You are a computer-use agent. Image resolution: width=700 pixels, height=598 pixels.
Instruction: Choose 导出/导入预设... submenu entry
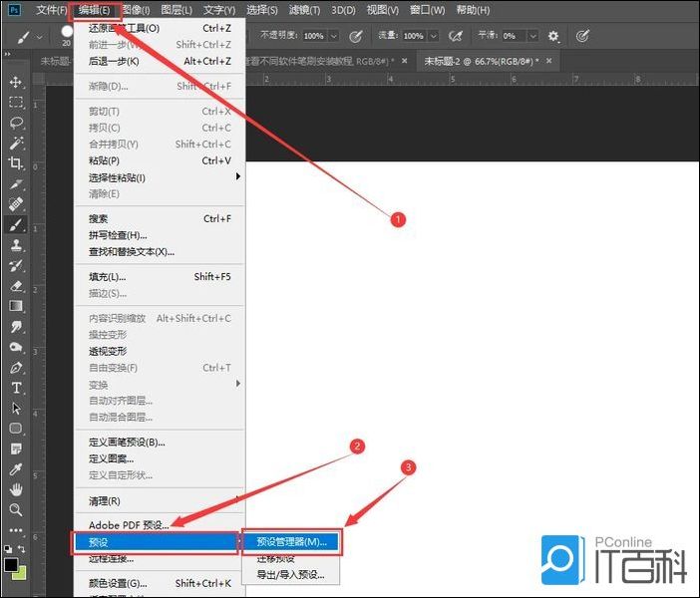coord(290,575)
